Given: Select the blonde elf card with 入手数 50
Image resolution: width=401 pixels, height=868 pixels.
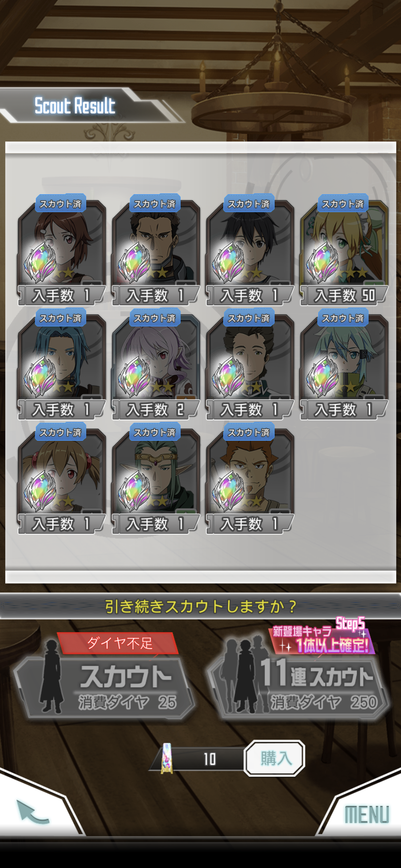Looking at the screenshot, I should pos(344,249).
